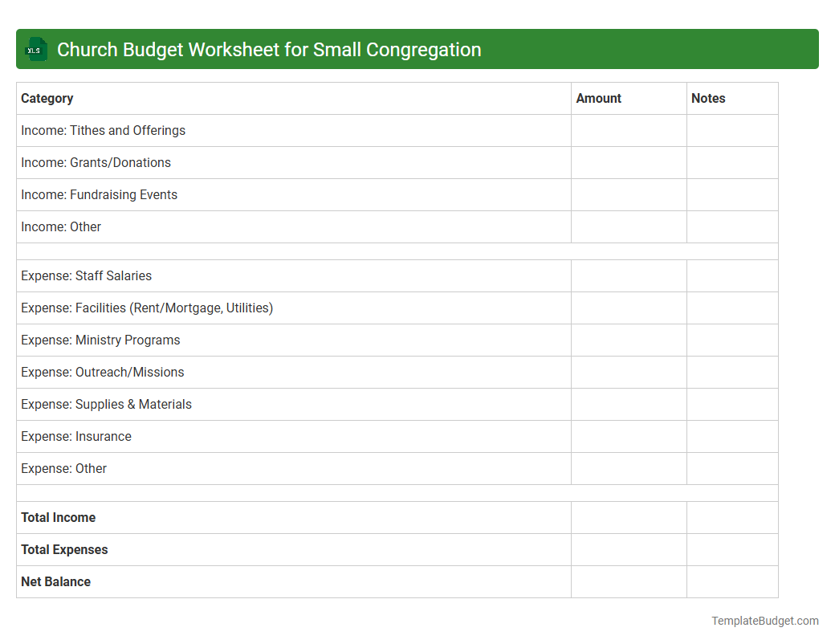Click the Notes cell beside Expense: Other
Screen dimensions: 835x644
(x=732, y=468)
